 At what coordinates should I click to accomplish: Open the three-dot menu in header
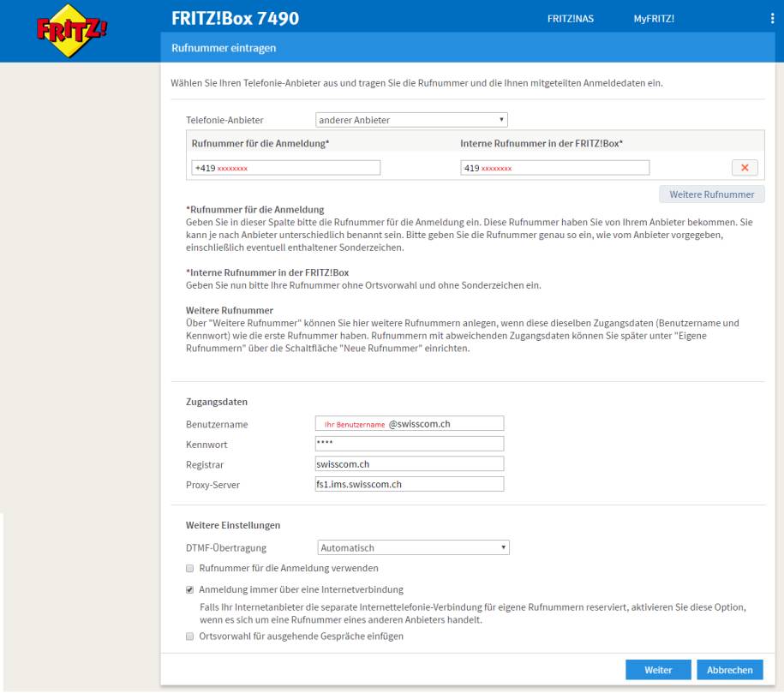pos(773,19)
